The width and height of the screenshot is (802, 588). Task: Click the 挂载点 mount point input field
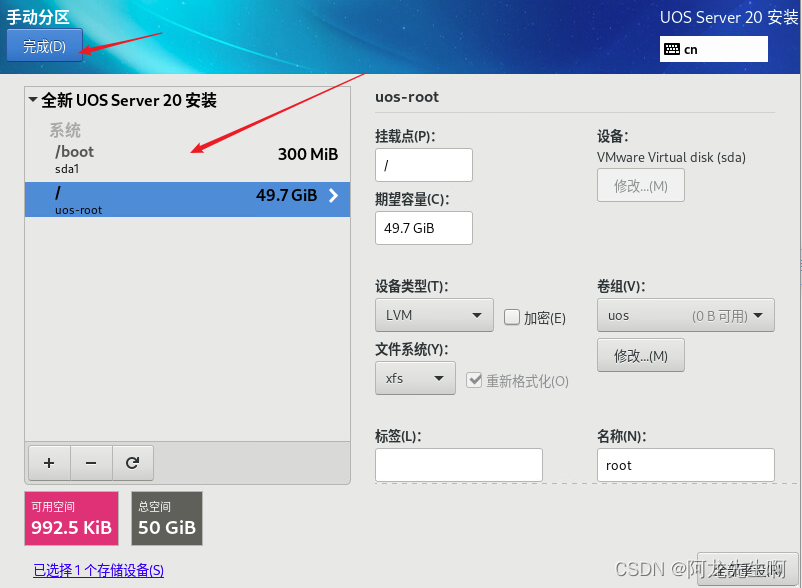tap(423, 165)
